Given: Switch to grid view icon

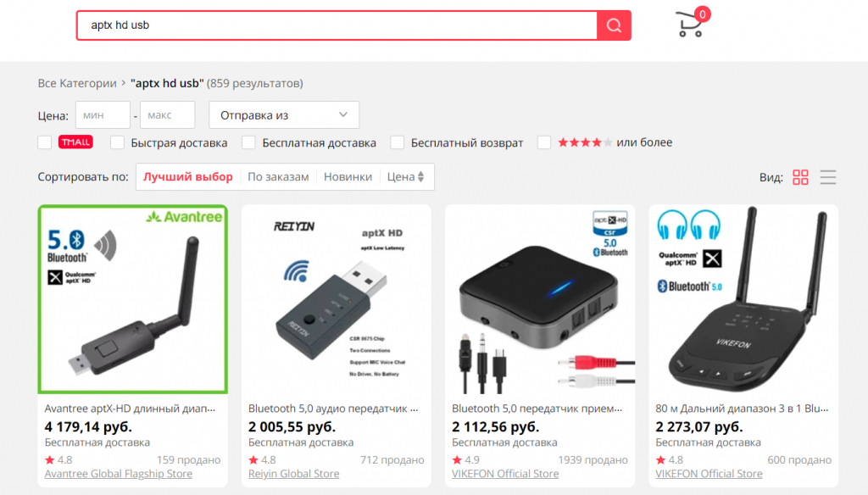Looking at the screenshot, I should [800, 177].
